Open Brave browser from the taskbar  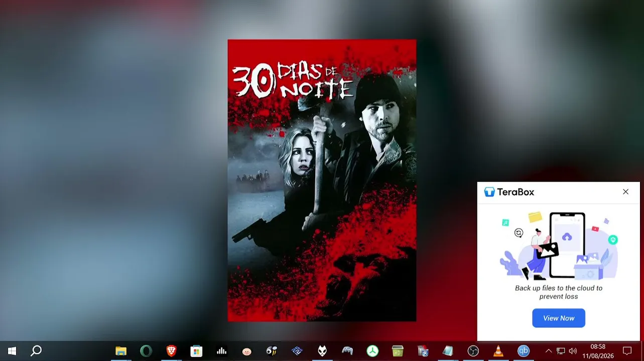tap(171, 351)
